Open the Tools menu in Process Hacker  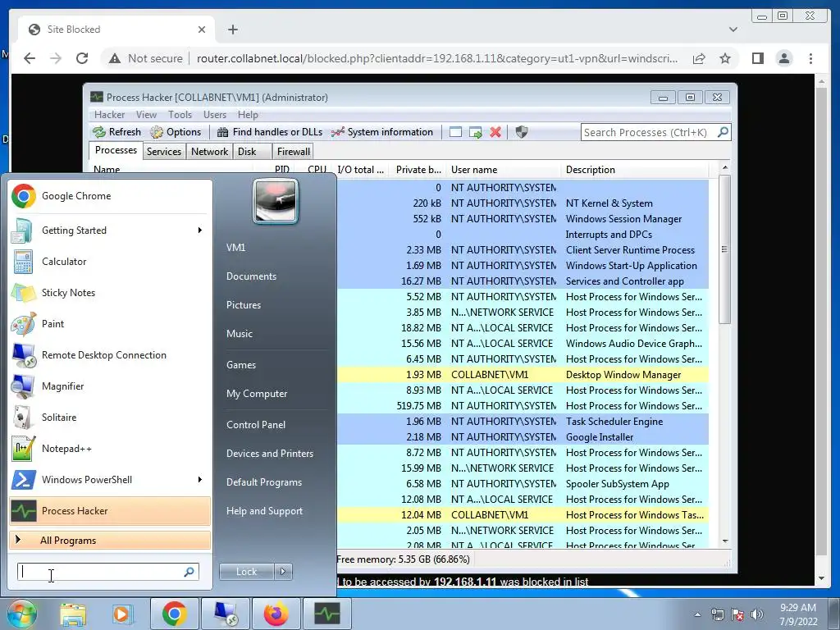tap(180, 115)
